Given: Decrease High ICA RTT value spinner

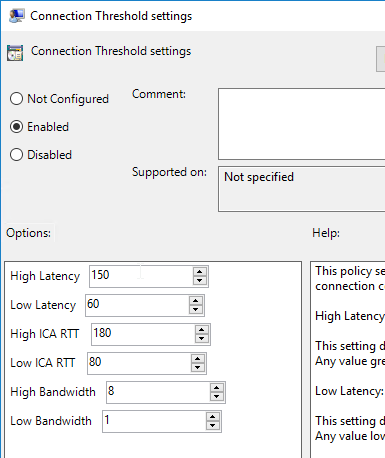Looking at the screenshot, I should pos(202,339).
